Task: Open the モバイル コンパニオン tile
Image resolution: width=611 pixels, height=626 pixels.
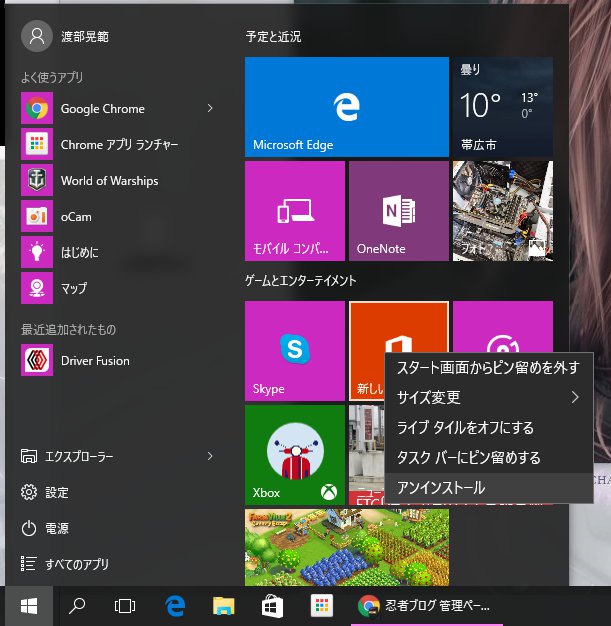Action: pyautogui.click(x=295, y=211)
